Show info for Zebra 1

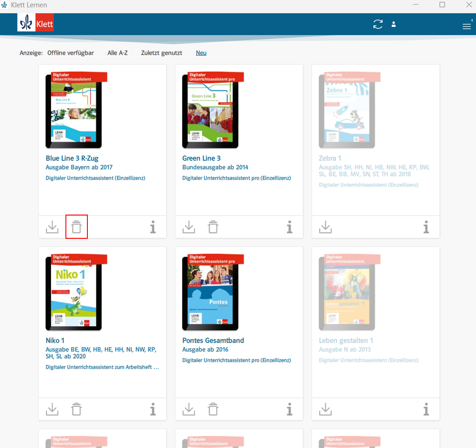click(x=426, y=227)
